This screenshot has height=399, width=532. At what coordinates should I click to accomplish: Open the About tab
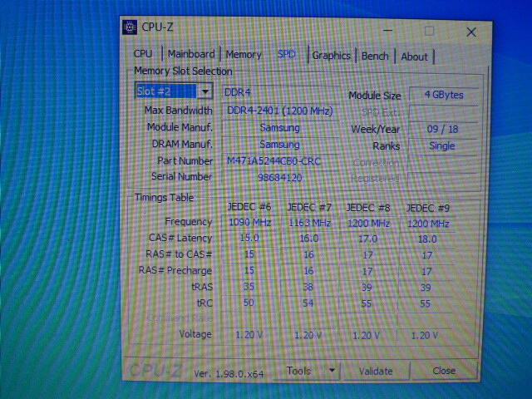click(x=414, y=57)
